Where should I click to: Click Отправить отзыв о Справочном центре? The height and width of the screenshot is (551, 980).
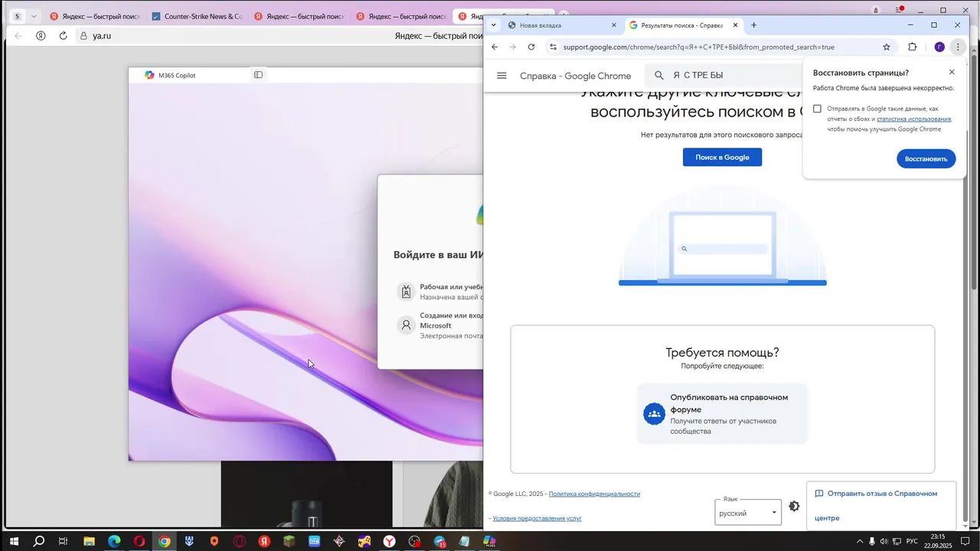coord(881,506)
